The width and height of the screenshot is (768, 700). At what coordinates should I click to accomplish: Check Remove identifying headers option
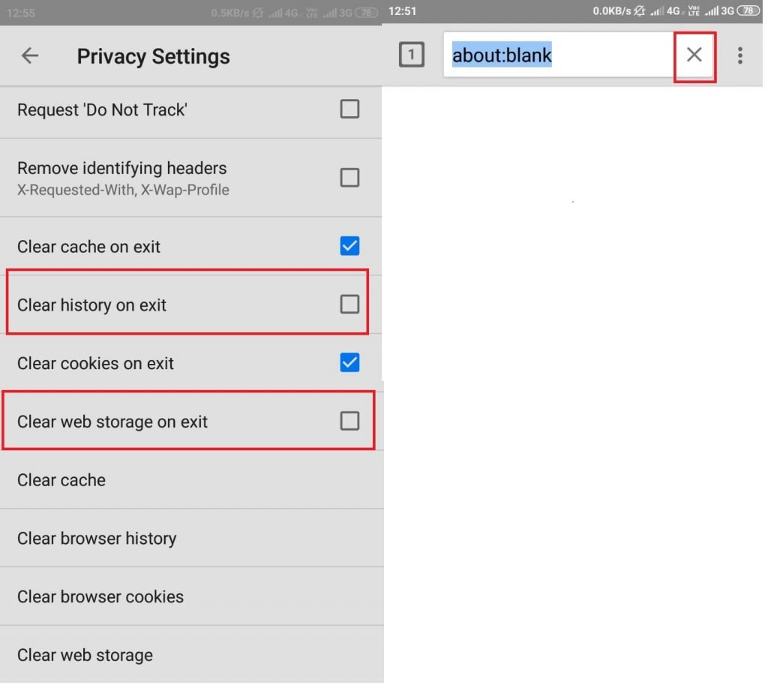(x=349, y=177)
